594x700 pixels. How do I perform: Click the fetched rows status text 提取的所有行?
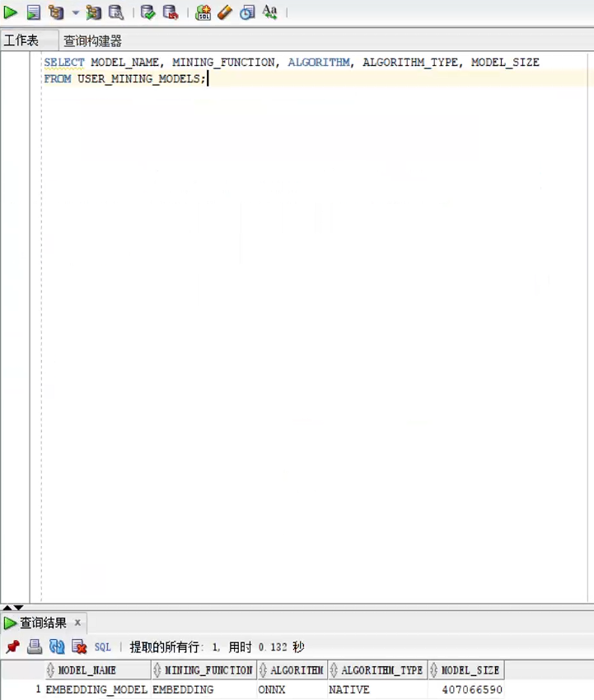coord(164,646)
